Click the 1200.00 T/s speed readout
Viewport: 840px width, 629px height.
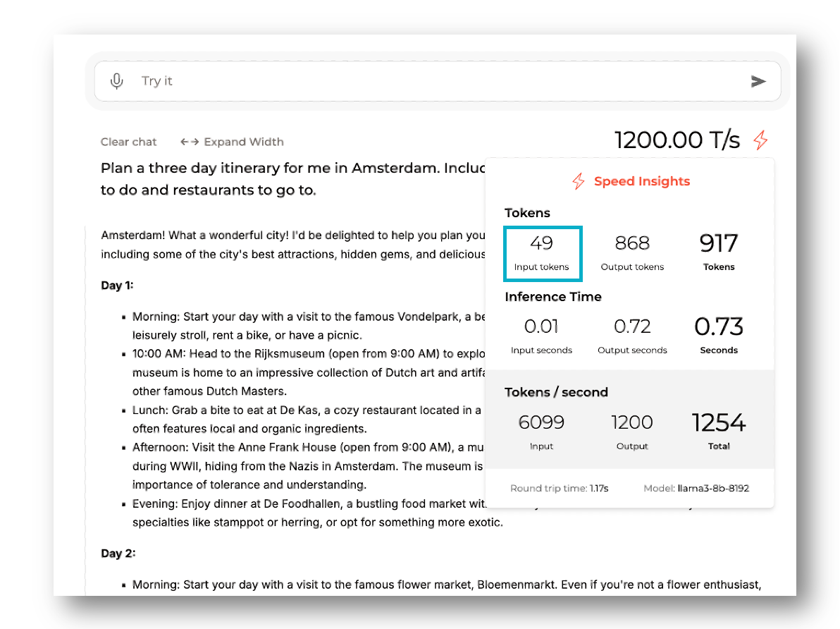click(677, 140)
